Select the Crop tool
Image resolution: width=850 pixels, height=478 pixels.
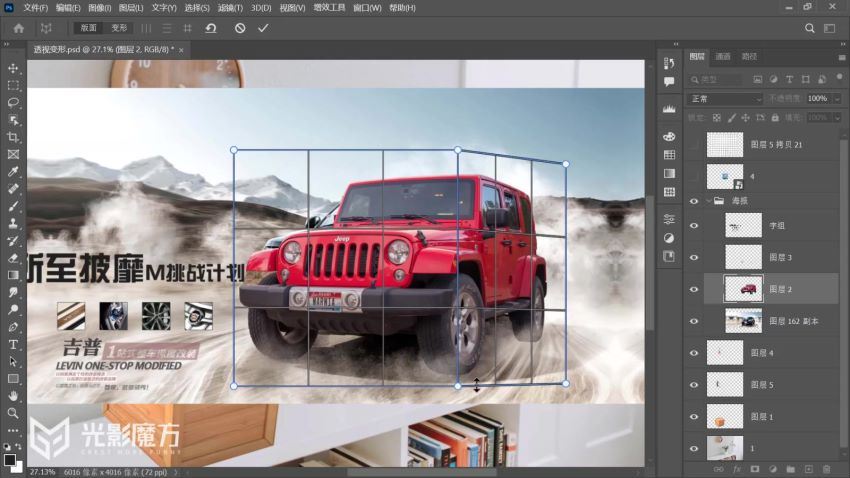[x=13, y=137]
